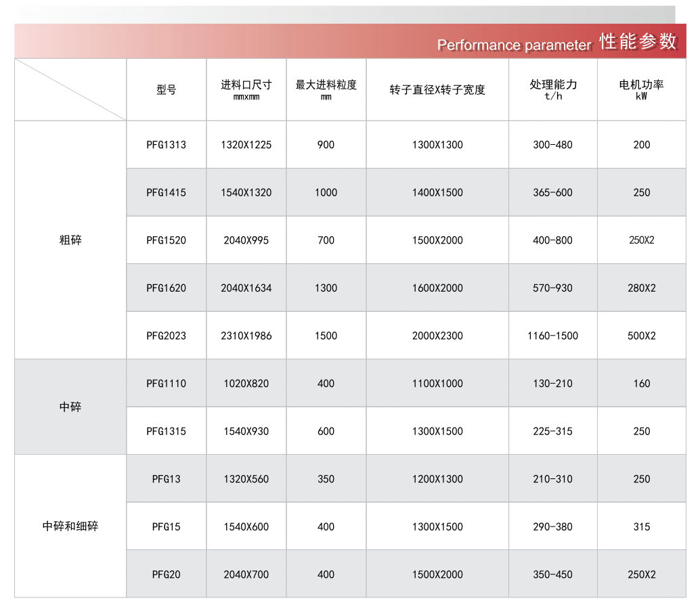Click the motor power value 315

point(641,526)
